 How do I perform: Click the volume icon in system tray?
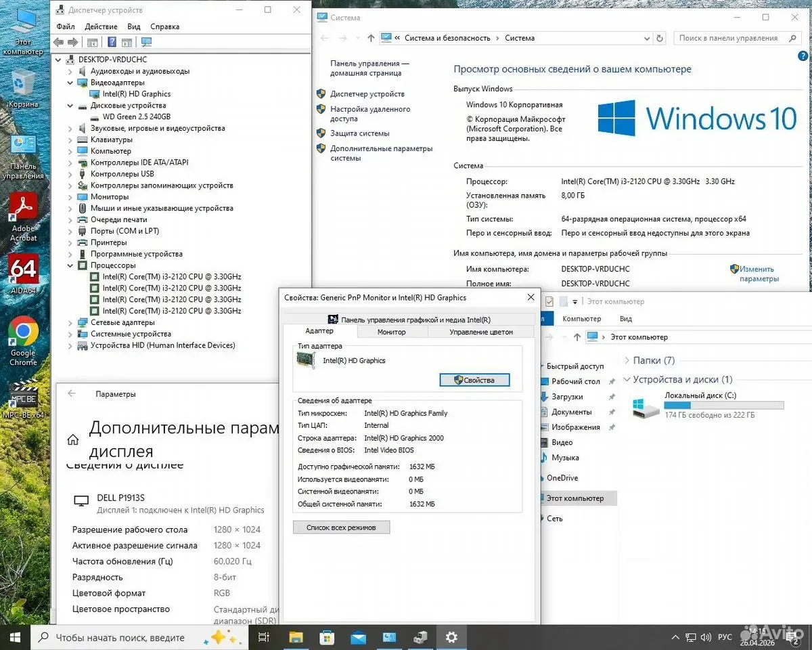pyautogui.click(x=706, y=638)
